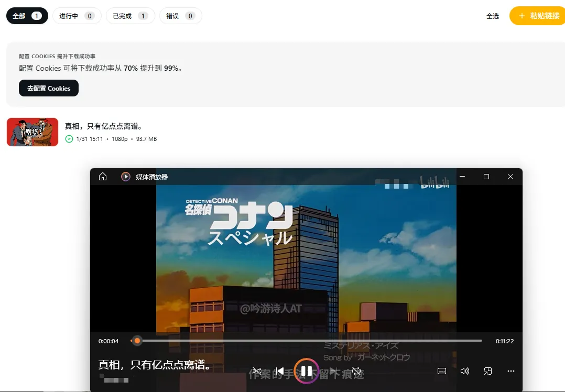Minimize the media player window
Screen dimensions: 565x392
click(x=462, y=177)
